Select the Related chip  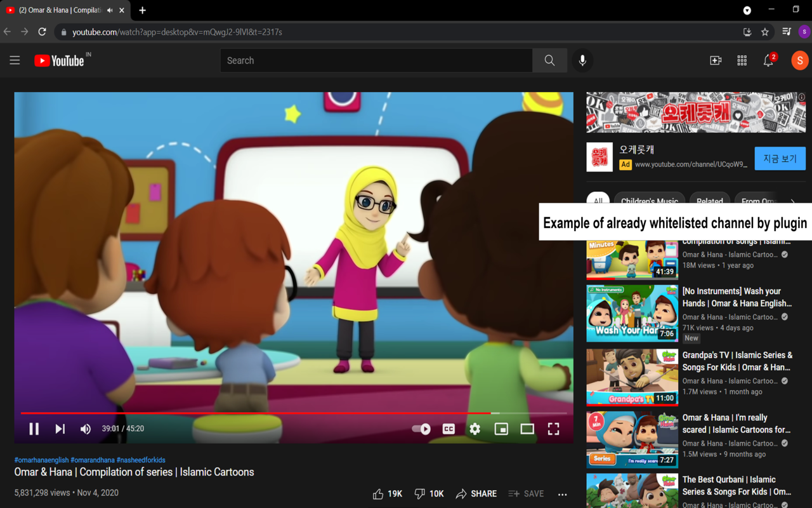click(x=710, y=201)
